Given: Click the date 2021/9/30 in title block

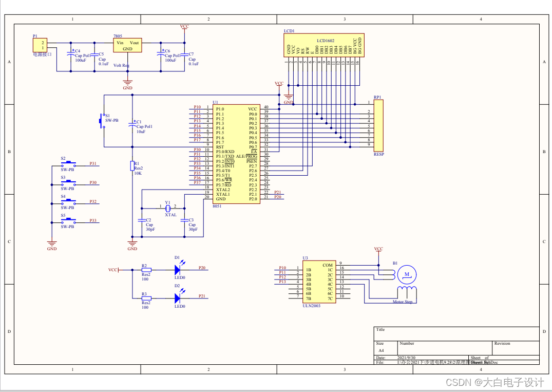Looking at the screenshot, I should pos(407,358).
